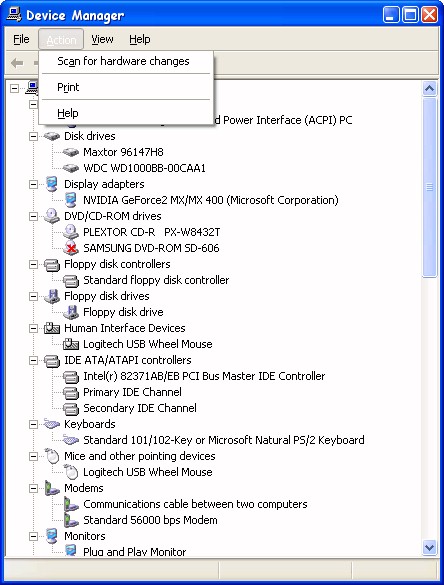Click the scrollbar up arrow
The height and width of the screenshot is (585, 444).
click(x=429, y=89)
